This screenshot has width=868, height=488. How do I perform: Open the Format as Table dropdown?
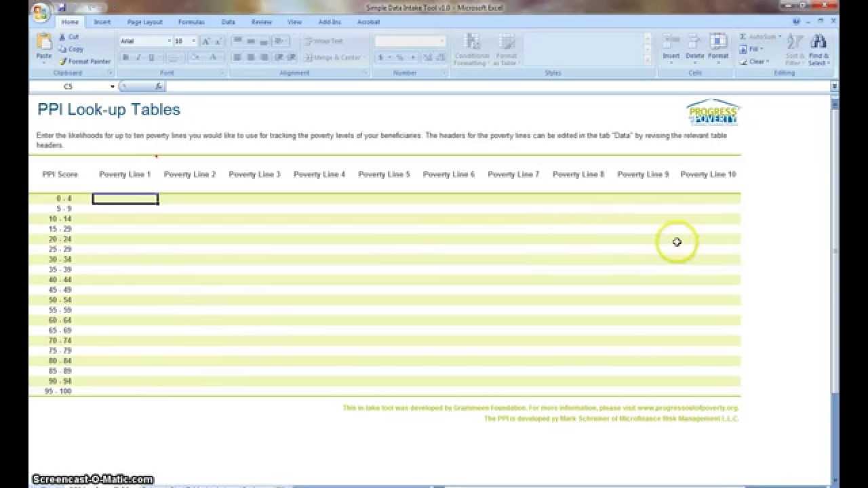pyautogui.click(x=506, y=49)
